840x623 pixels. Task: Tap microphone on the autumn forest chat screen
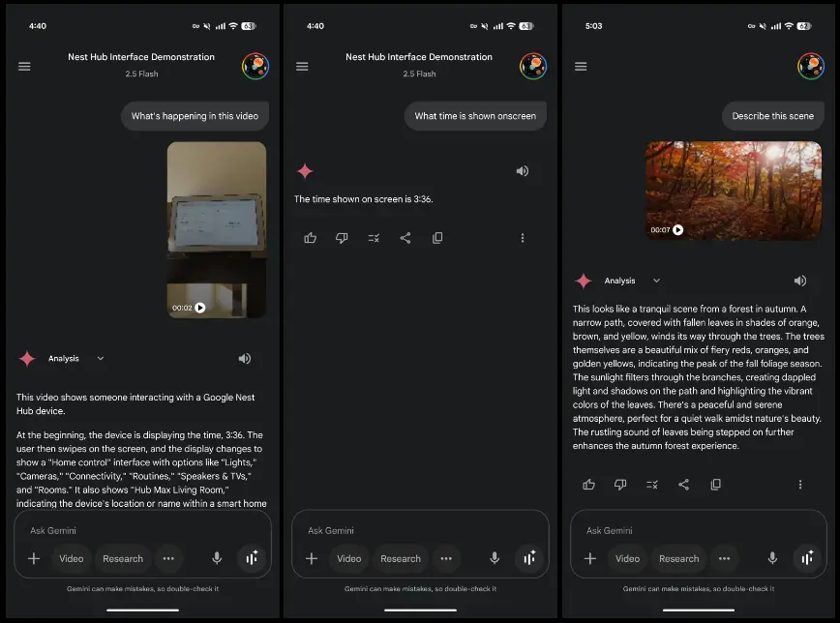point(772,558)
